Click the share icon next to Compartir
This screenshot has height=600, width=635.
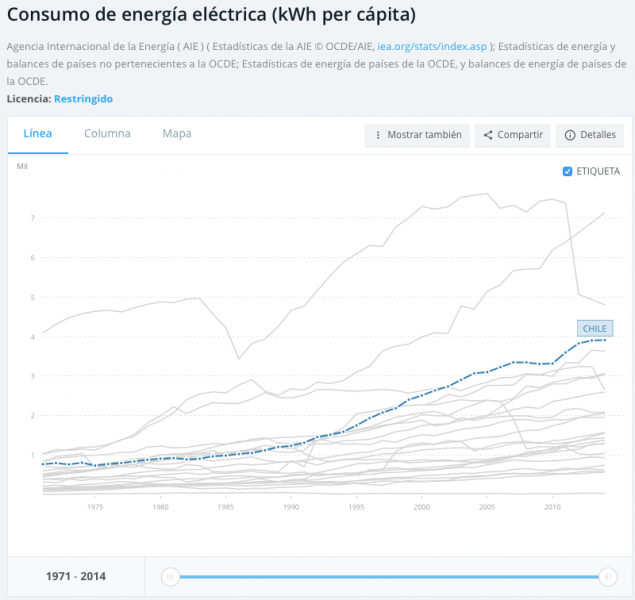pyautogui.click(x=488, y=135)
